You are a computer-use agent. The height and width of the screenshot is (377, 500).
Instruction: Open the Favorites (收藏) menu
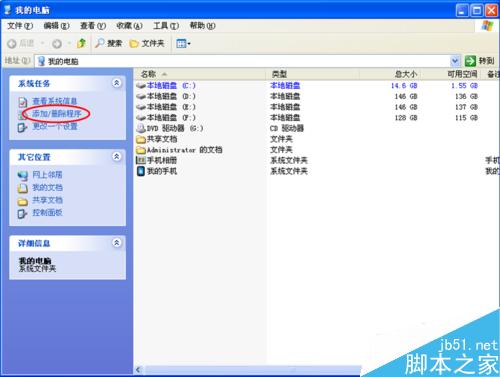129,26
